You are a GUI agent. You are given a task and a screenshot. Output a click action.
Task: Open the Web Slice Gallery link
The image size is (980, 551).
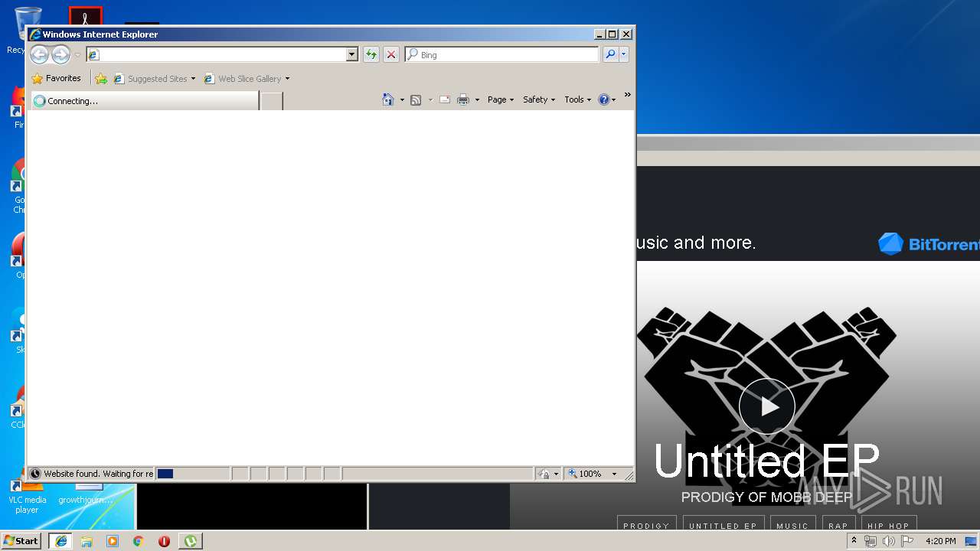coord(243,78)
